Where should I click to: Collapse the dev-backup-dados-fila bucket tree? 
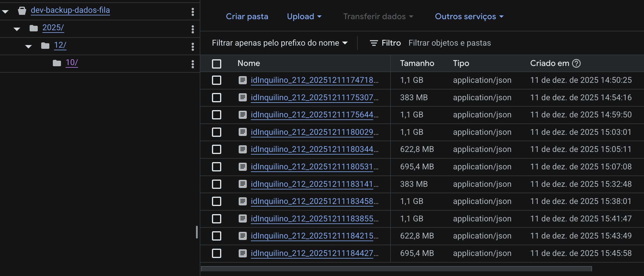click(x=5, y=12)
